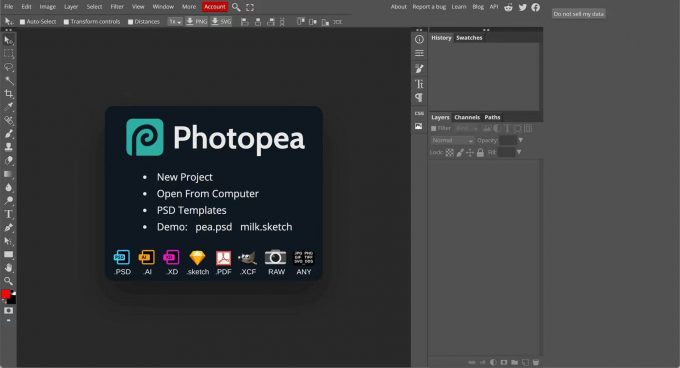680x368 pixels.
Task: Select the Rectangle shape tool
Action: click(x=8, y=254)
